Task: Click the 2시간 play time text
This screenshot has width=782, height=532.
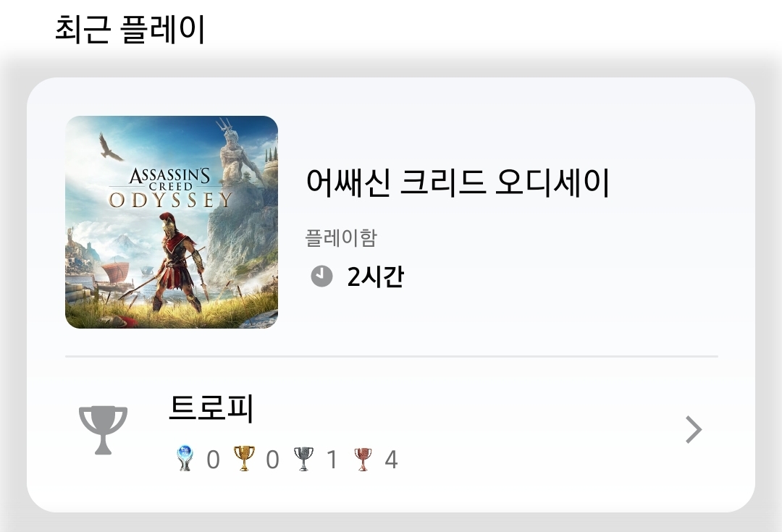Action: coord(375,276)
